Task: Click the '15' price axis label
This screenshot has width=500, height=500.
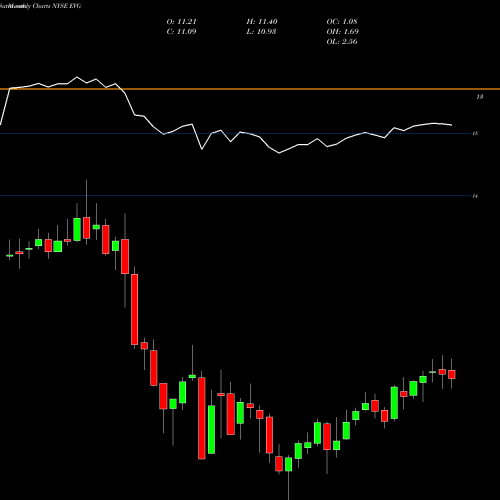Action: pyautogui.click(x=475, y=134)
